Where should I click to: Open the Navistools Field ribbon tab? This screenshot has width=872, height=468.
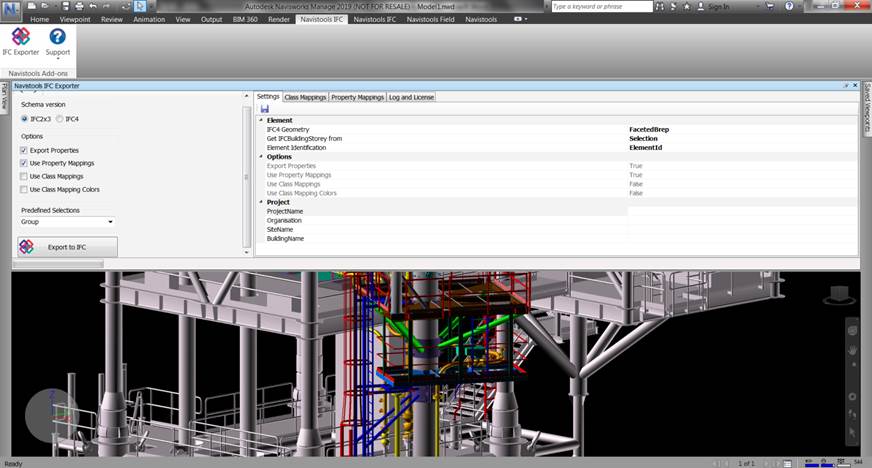point(430,19)
